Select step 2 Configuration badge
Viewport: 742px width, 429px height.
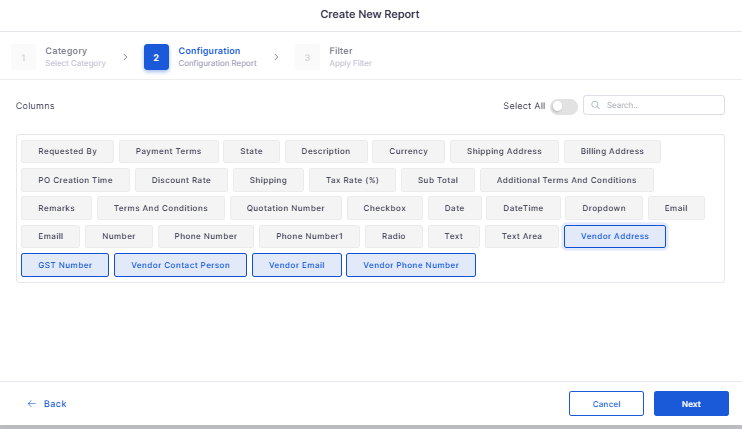point(156,57)
